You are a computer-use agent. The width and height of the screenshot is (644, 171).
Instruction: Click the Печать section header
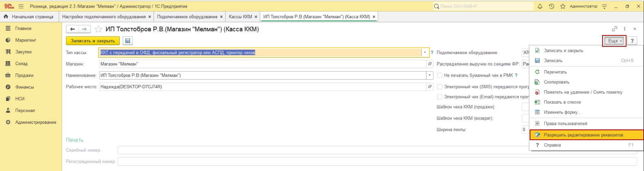click(75, 140)
